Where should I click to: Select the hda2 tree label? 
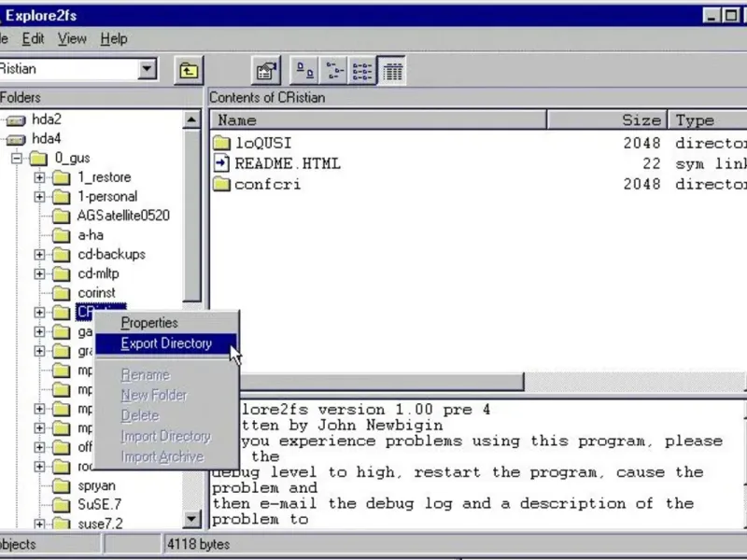point(47,119)
